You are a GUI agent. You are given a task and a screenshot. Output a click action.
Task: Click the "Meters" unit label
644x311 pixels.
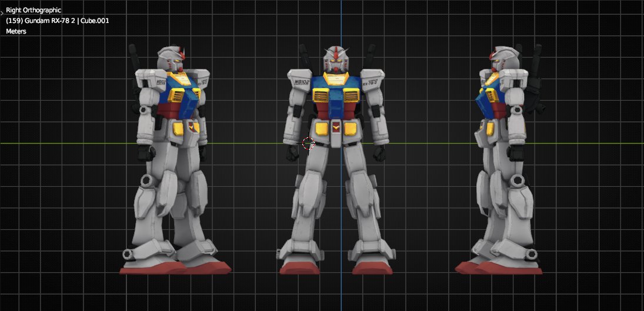[x=16, y=31]
